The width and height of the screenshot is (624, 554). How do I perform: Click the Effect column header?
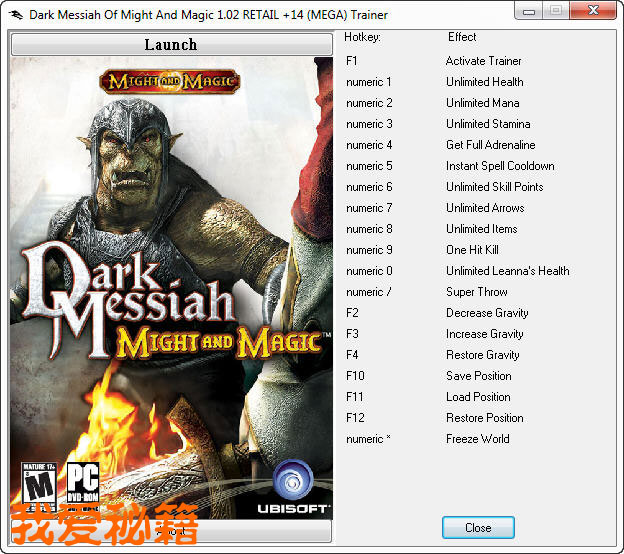462,37
